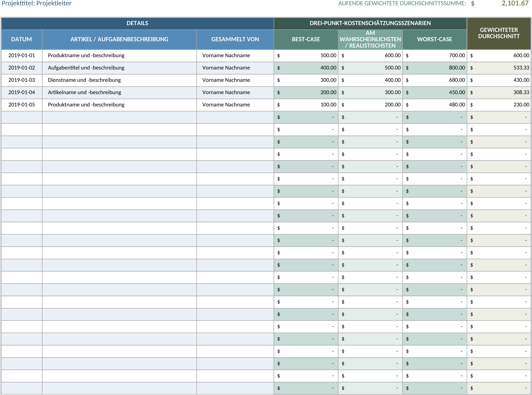Image resolution: width=532 pixels, height=395 pixels.
Task: Select the AM WAHRSCHEINLICHSTEN / REALISTISCHSTEN header
Action: (x=370, y=39)
